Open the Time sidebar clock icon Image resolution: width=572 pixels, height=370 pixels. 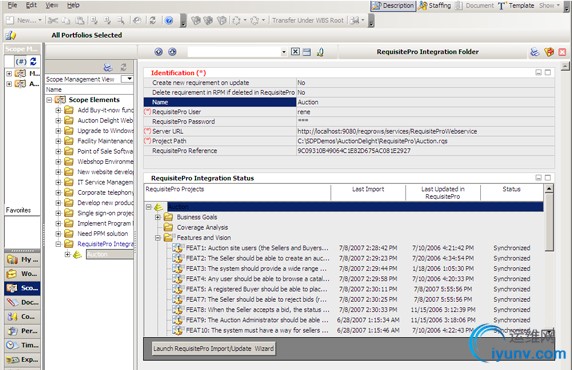pos(12,345)
